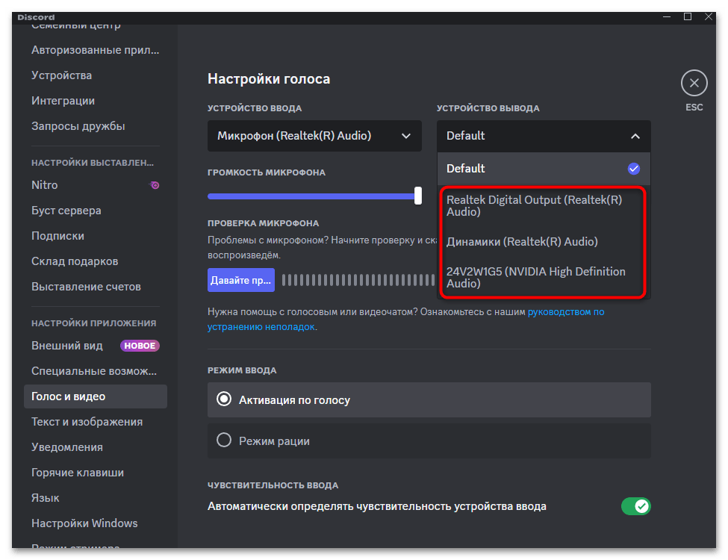Viewport: 728px width, 560px height.
Task: Maximize the Discord window
Action: [688, 16]
